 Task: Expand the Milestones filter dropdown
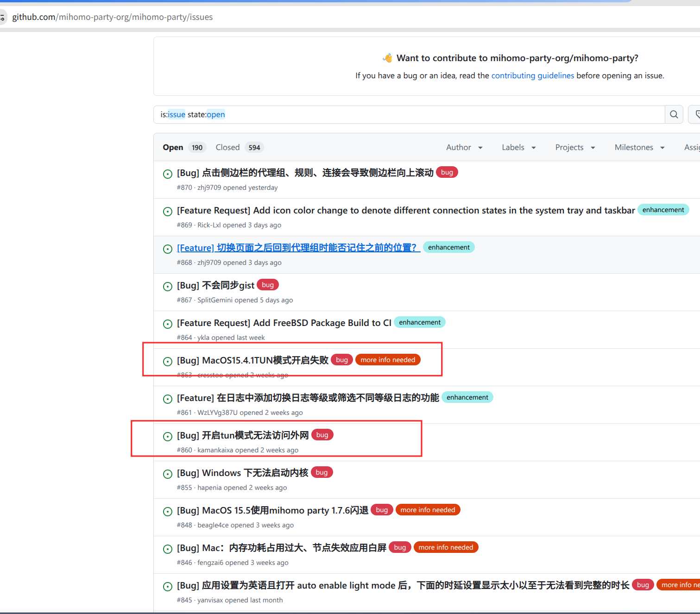[640, 147]
